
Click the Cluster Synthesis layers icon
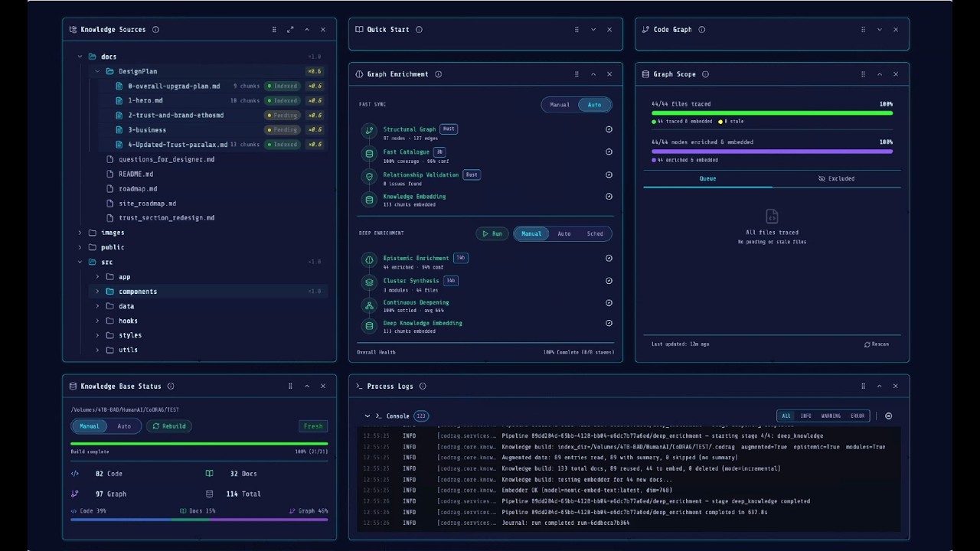(369, 282)
